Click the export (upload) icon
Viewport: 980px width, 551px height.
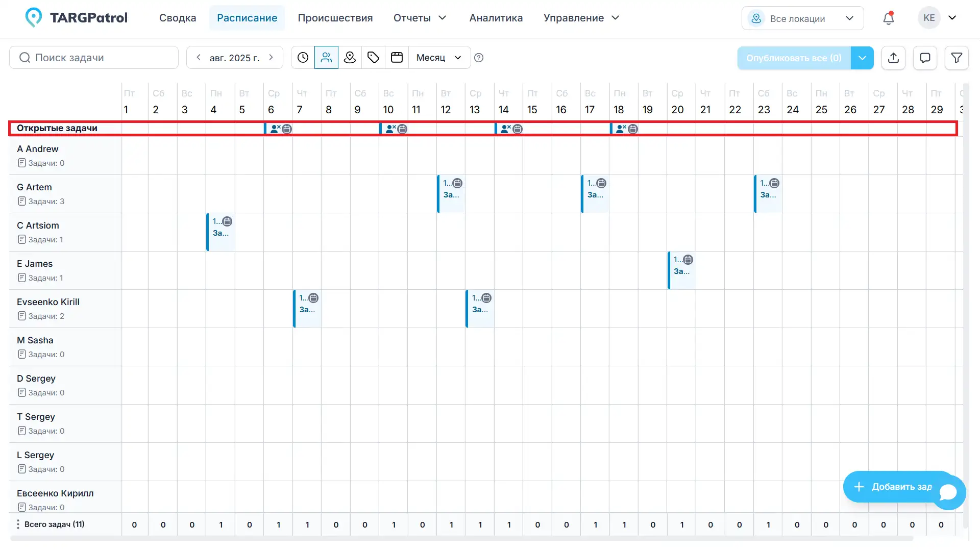click(x=893, y=58)
